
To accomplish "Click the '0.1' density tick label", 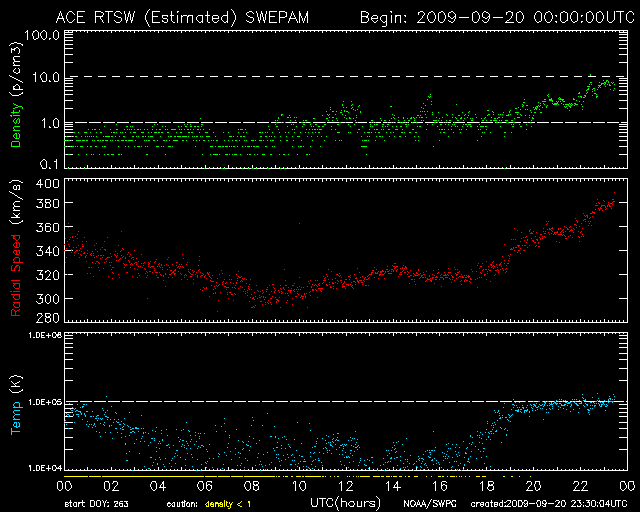I will (x=49, y=164).
